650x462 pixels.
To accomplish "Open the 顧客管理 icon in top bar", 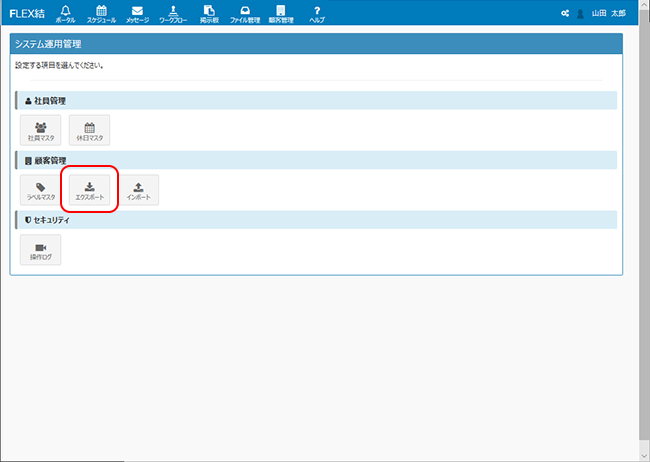I will (x=281, y=14).
